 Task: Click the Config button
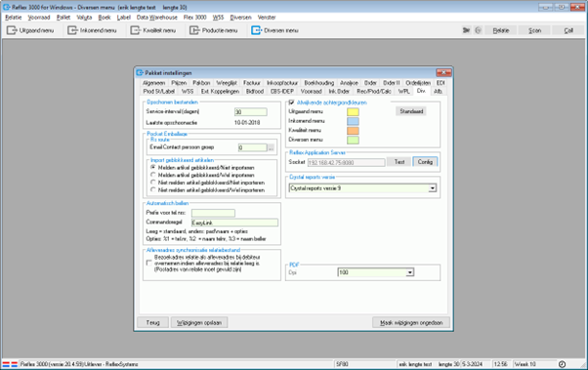click(x=425, y=162)
